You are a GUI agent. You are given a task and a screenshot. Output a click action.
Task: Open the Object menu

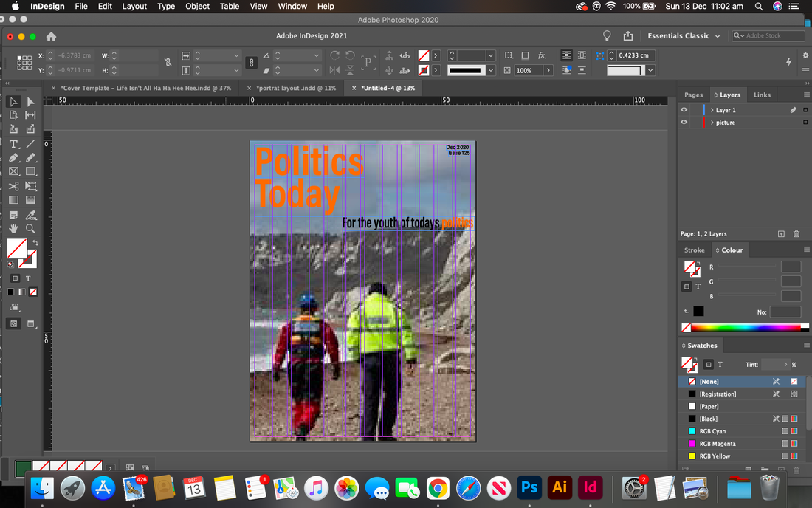197,6
